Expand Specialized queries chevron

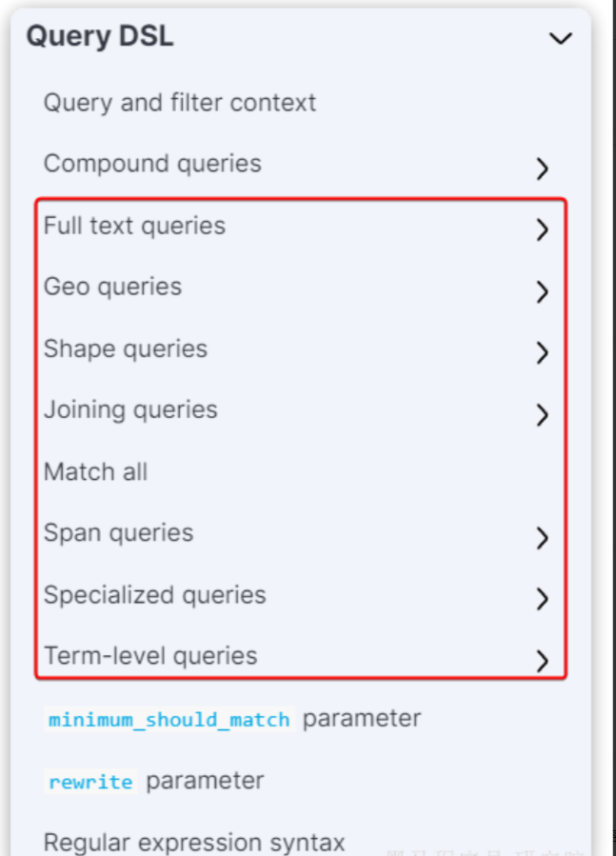click(x=542, y=599)
